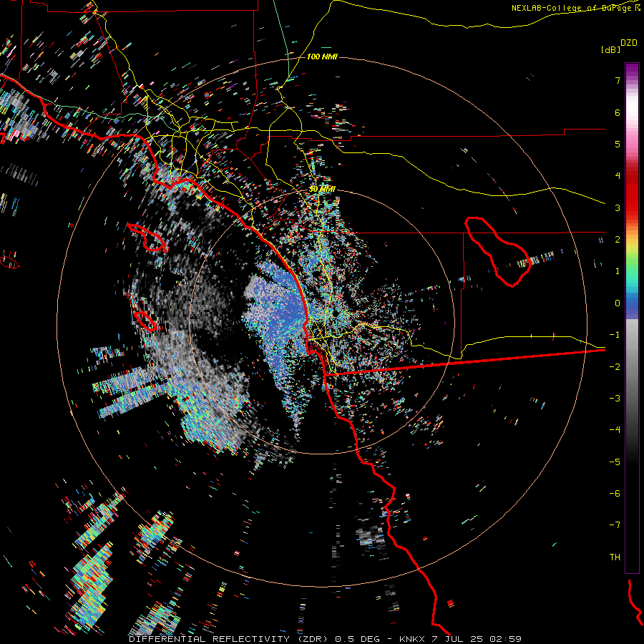Click the -7 value on color scale
Image resolution: width=644 pixels, height=644 pixels.
(x=615, y=525)
